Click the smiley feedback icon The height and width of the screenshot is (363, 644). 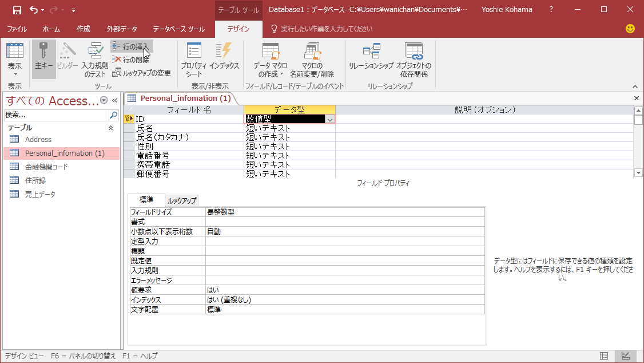tap(630, 29)
